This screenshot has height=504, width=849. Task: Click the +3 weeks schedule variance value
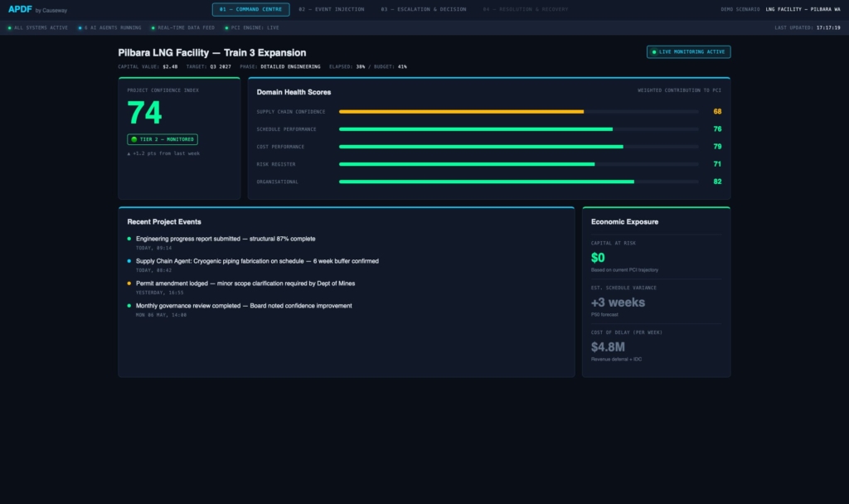pyautogui.click(x=618, y=303)
